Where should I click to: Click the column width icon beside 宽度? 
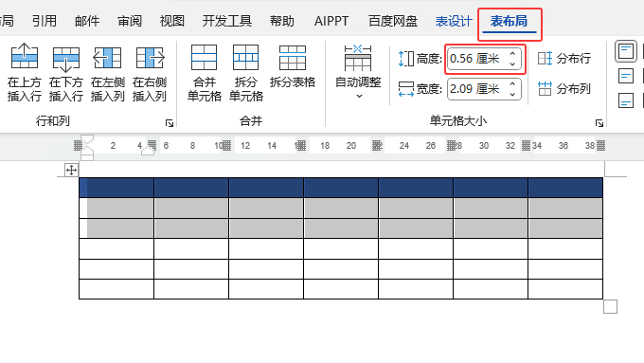point(405,89)
